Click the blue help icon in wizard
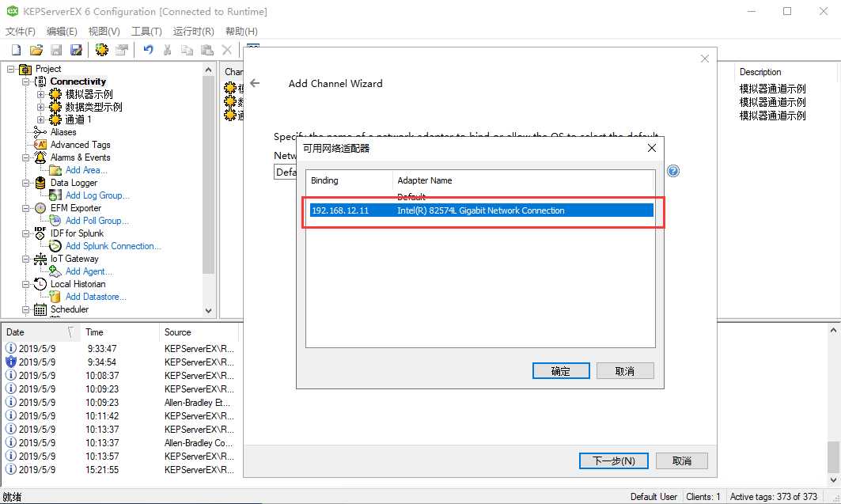The width and height of the screenshot is (841, 504). pos(673,171)
